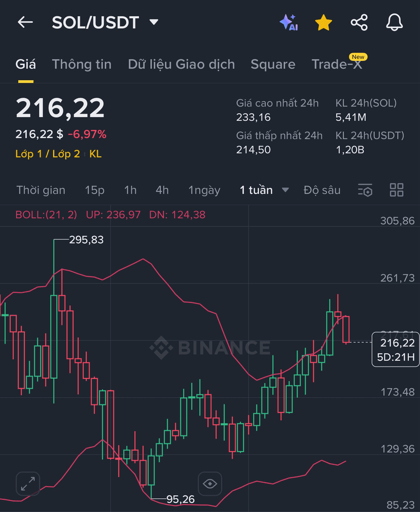Open Độ sâu depth chart

pyautogui.click(x=322, y=190)
